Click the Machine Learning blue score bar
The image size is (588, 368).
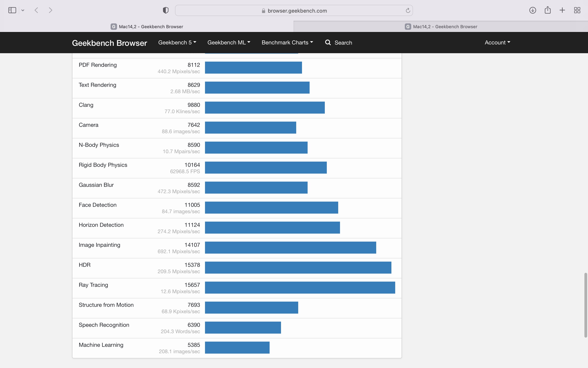(x=237, y=348)
